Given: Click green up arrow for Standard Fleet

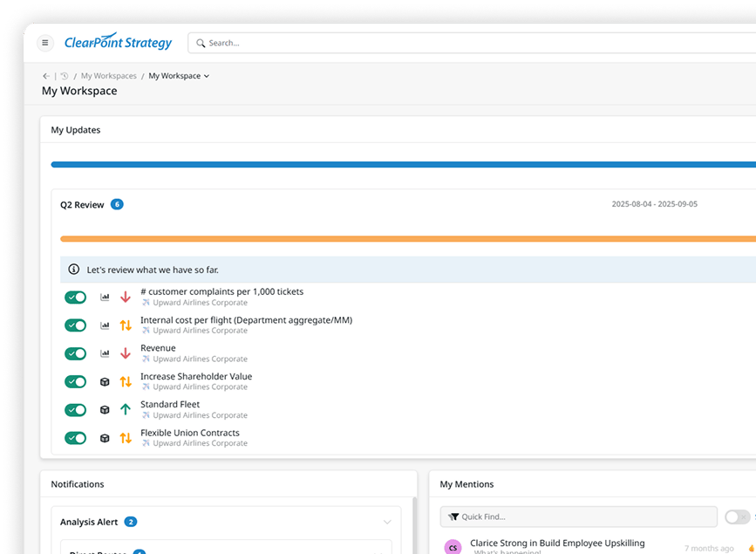Looking at the screenshot, I should (x=126, y=410).
